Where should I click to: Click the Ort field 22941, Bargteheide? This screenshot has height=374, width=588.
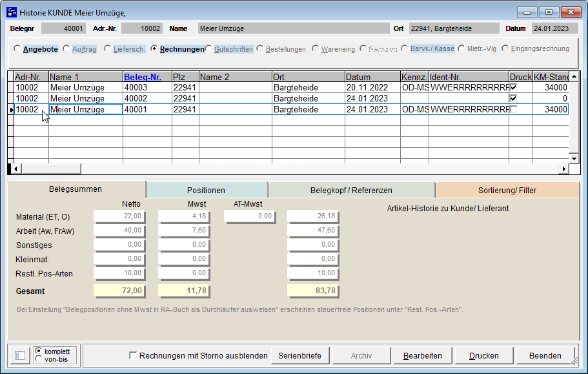point(454,28)
